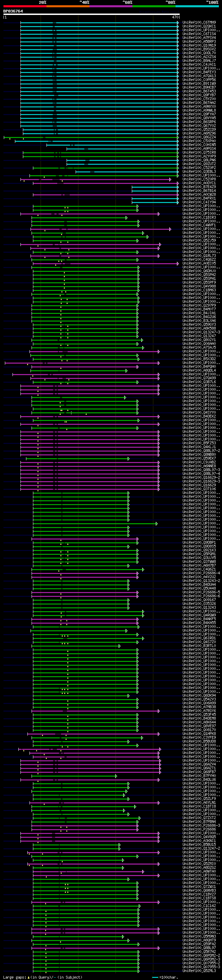Select label UniRef100_C9JAB2
Screen dimensions: 222x980
click(199, 462)
